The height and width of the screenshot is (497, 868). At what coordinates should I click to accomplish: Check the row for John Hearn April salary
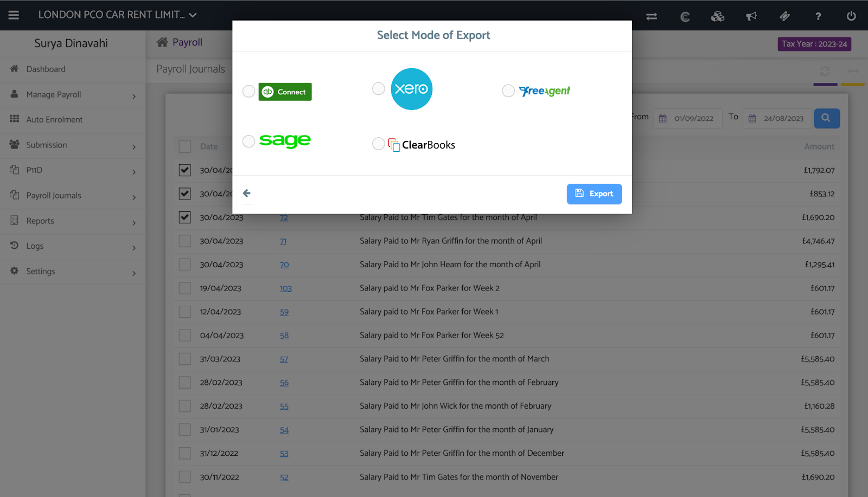(x=185, y=264)
